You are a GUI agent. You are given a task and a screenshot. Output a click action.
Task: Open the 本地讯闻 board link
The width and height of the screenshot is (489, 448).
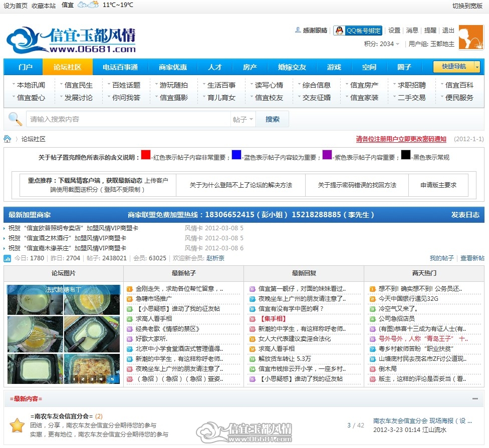[x=31, y=85]
